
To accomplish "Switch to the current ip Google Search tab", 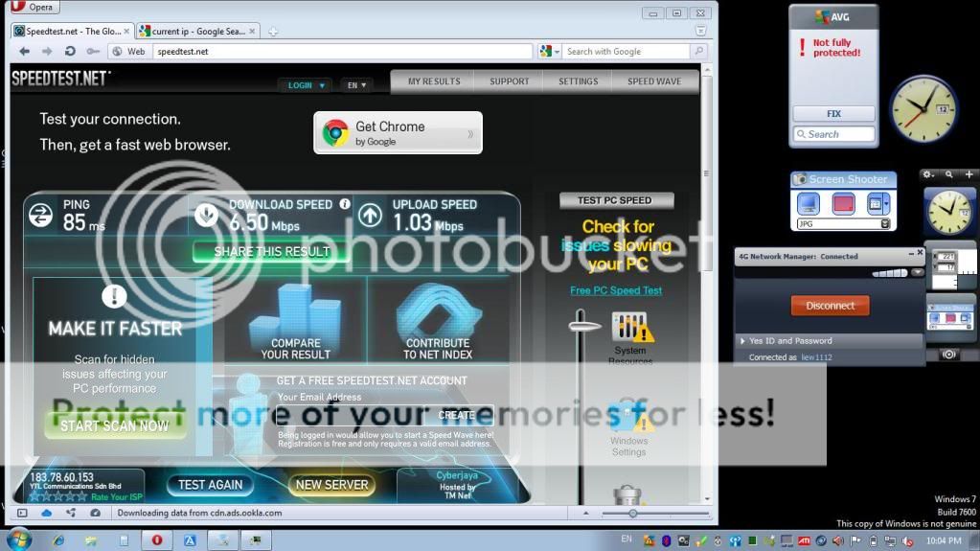I will 196,32.
